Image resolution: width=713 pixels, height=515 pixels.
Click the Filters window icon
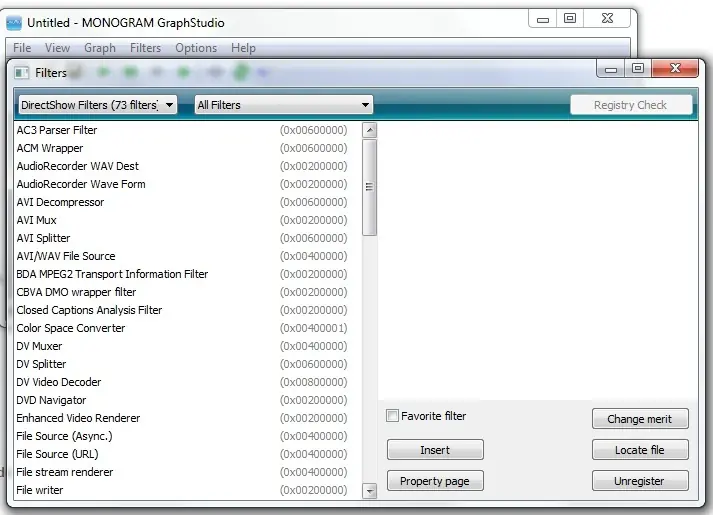coord(21,73)
